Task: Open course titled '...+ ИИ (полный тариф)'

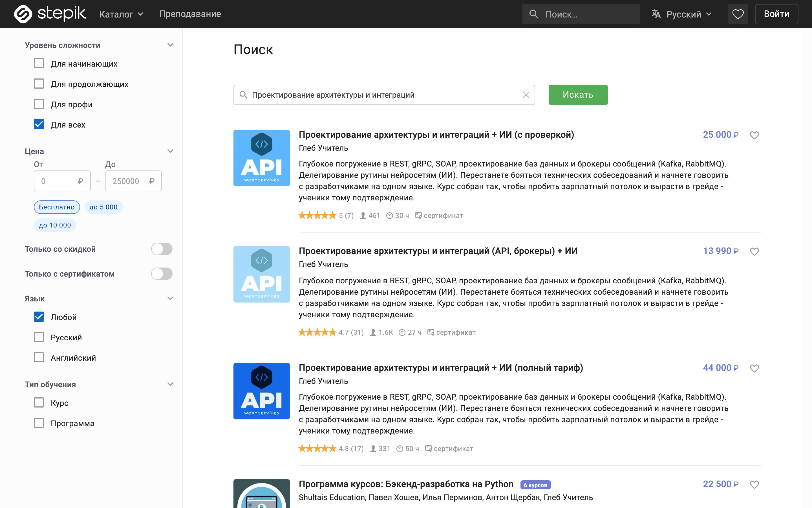Action: click(441, 368)
